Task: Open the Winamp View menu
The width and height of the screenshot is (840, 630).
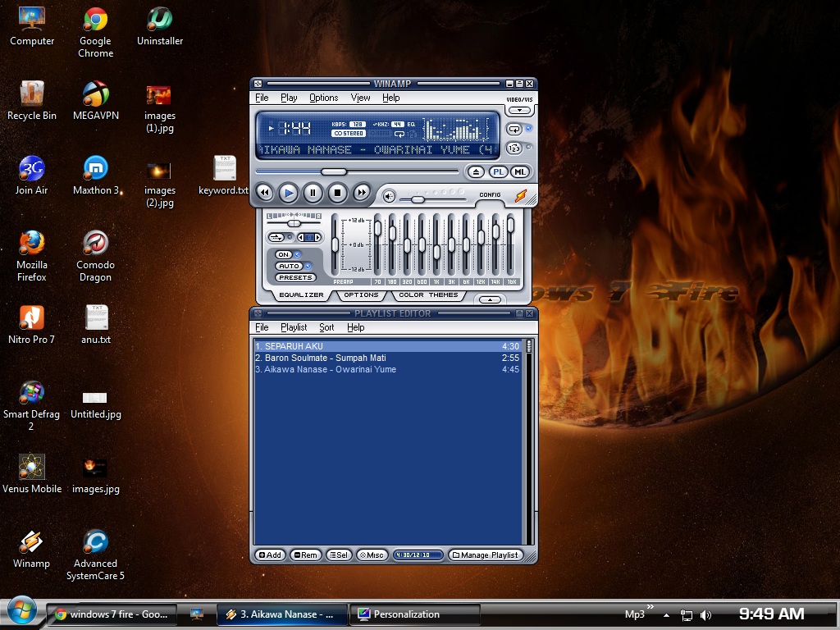Action: (361, 98)
